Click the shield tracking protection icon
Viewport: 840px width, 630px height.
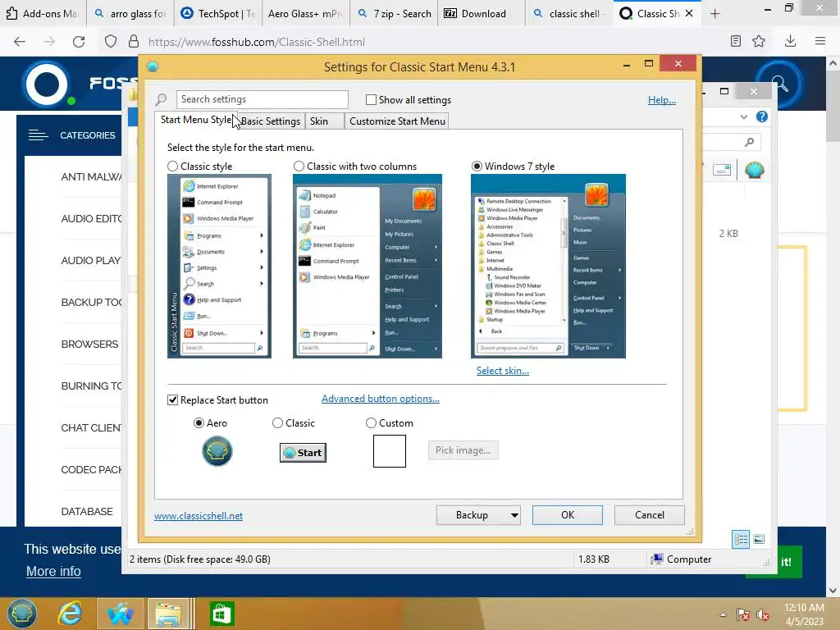pyautogui.click(x=111, y=42)
